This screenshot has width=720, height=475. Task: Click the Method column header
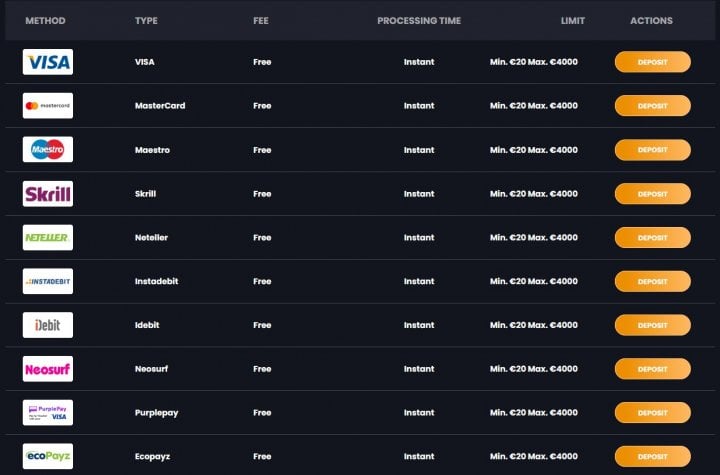tap(45, 21)
